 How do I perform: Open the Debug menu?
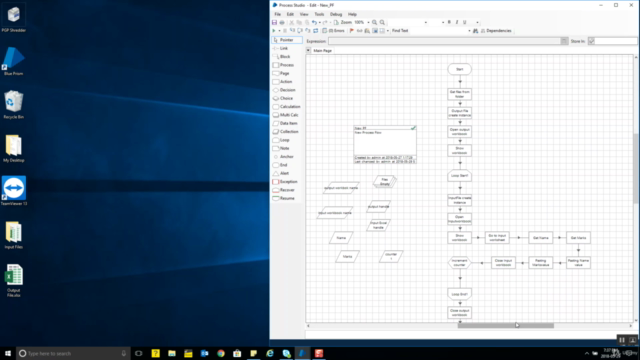[336, 14]
